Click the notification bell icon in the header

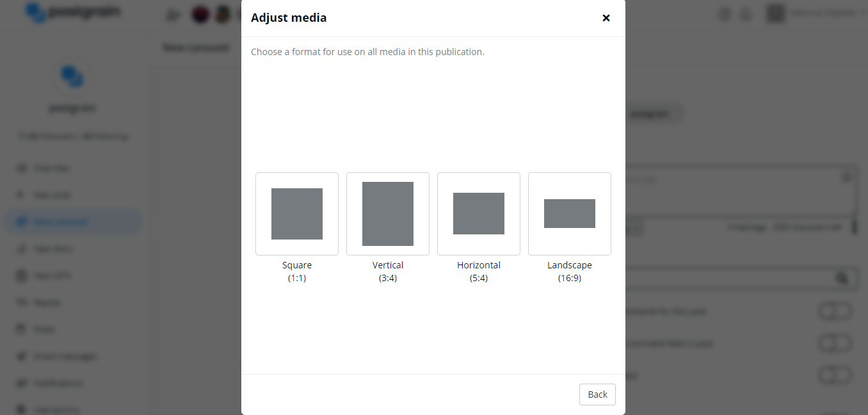(x=745, y=14)
